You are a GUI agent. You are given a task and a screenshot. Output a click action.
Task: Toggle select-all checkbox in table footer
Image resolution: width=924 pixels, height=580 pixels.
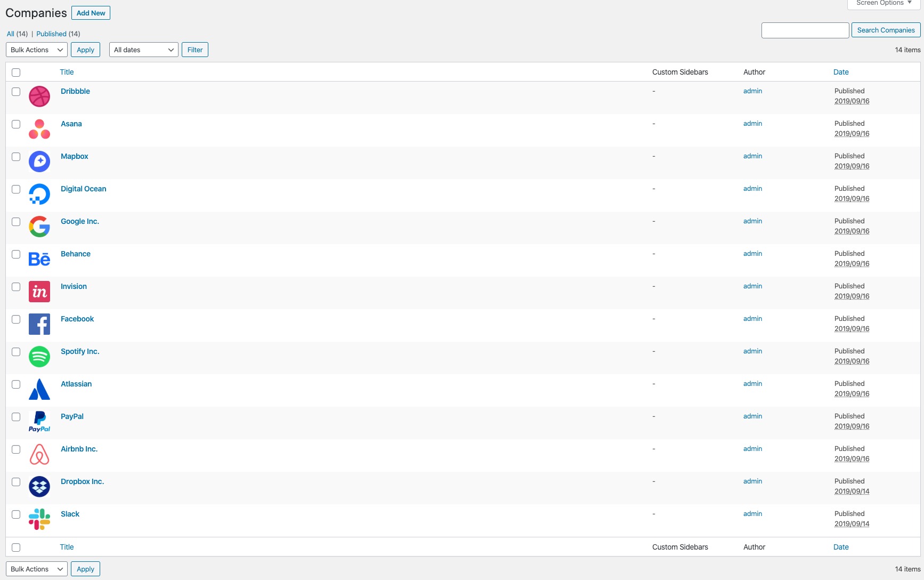point(16,547)
